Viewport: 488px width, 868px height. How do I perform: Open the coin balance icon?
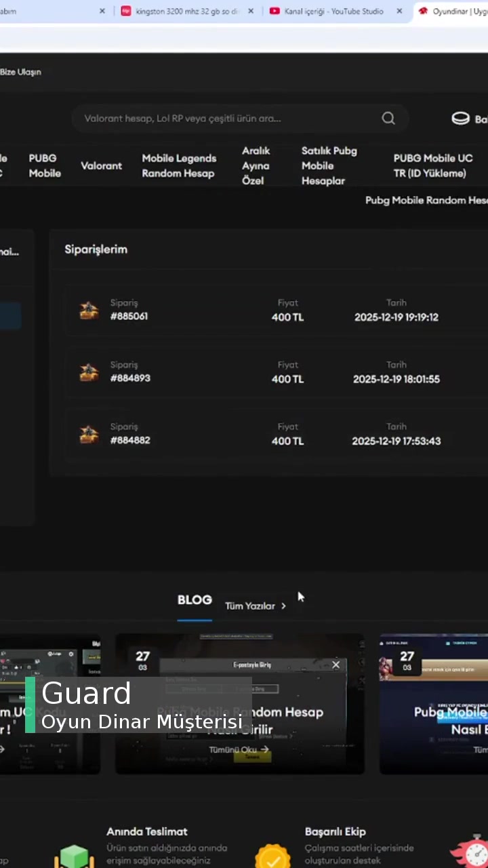tap(460, 119)
